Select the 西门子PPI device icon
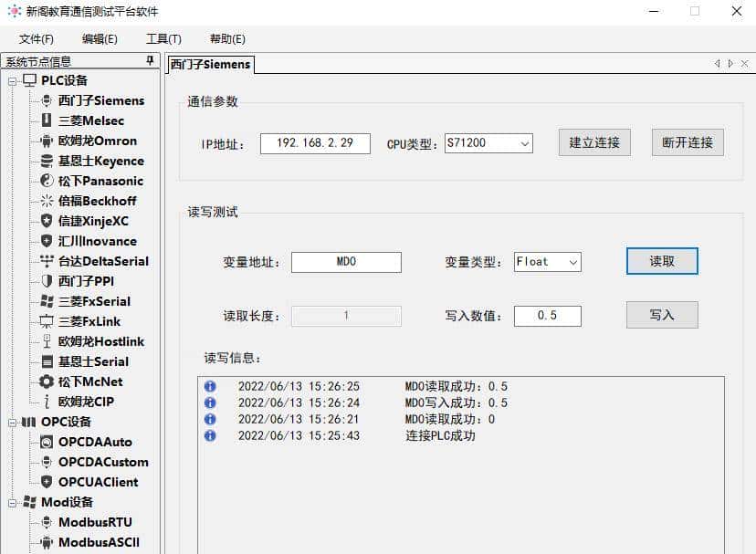The image size is (756, 554). tap(47, 281)
